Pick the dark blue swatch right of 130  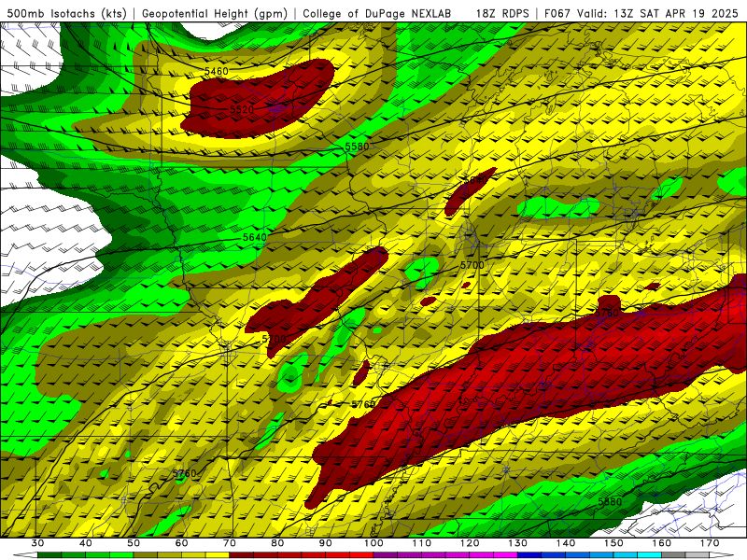coord(529,555)
